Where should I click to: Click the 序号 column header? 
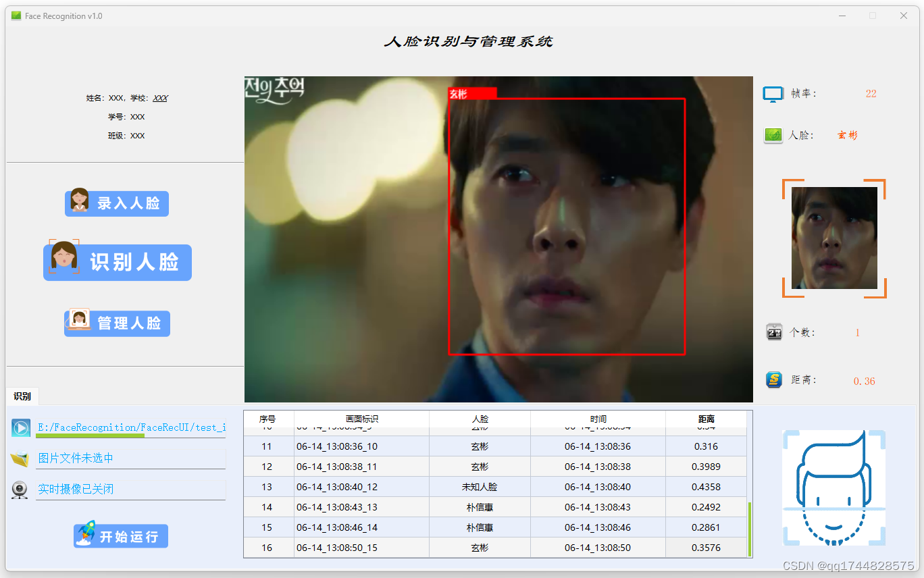coord(267,419)
